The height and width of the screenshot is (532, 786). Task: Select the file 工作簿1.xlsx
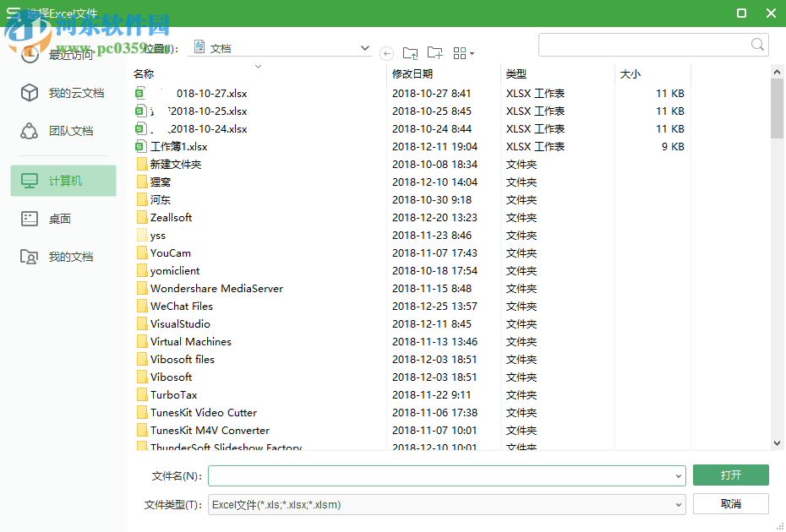[x=176, y=146]
